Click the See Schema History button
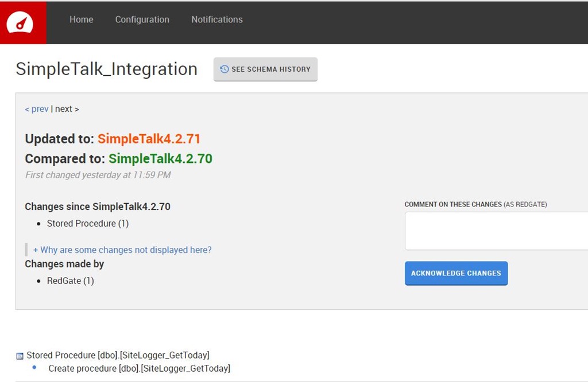This screenshot has height=382, width=588. pyautogui.click(x=265, y=69)
